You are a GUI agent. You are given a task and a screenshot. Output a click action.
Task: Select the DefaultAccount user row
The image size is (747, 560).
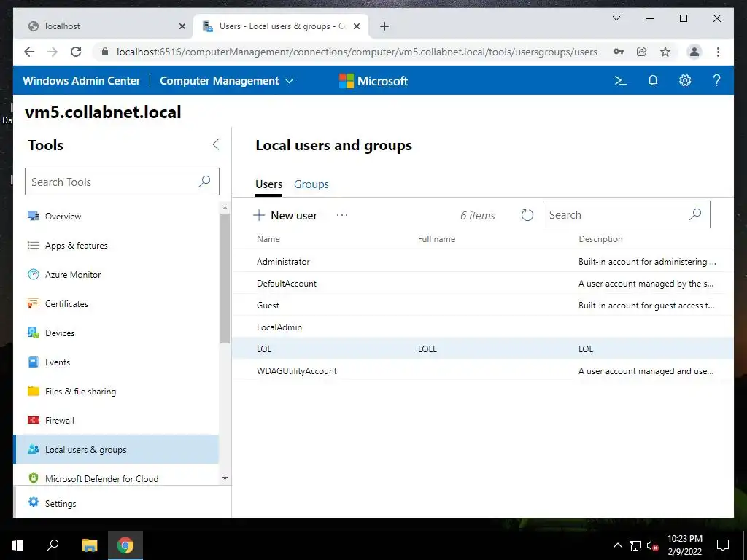(483, 284)
